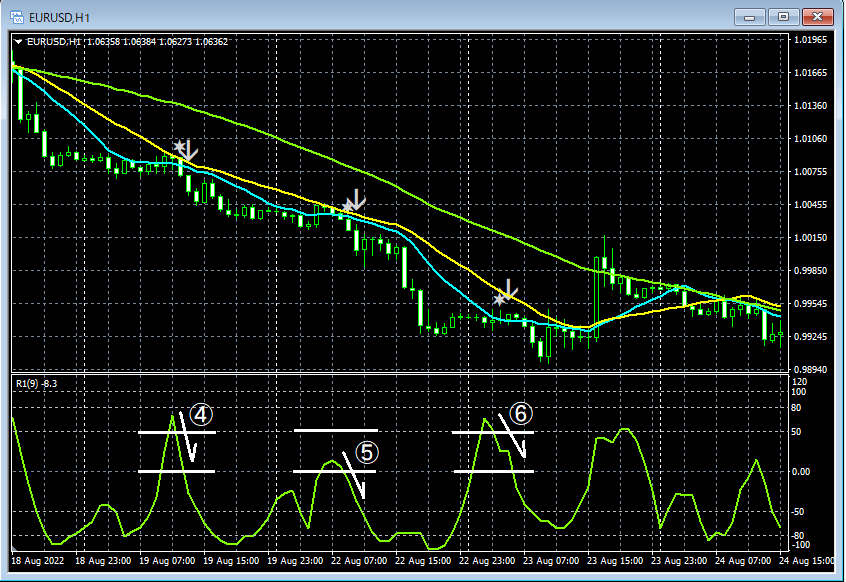The height and width of the screenshot is (582, 846).
Task: Click the 0.99245 price scale label
Action: tap(810, 337)
